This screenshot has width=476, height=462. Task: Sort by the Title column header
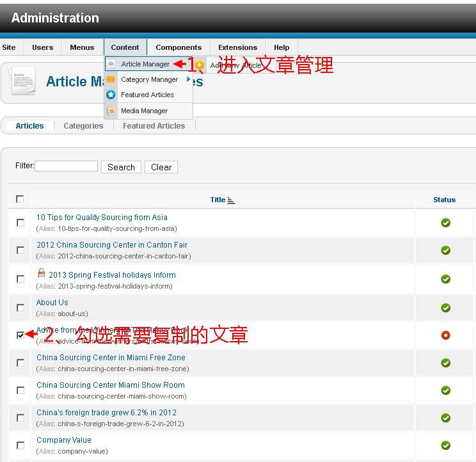[218, 200]
